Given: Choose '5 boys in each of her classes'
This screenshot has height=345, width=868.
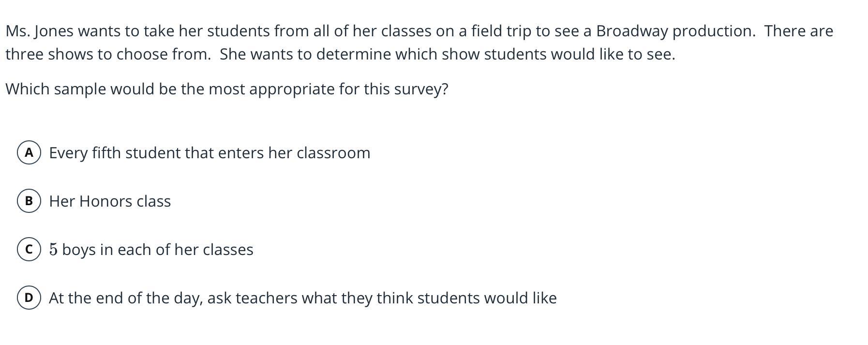Looking at the screenshot, I should point(151,250).
